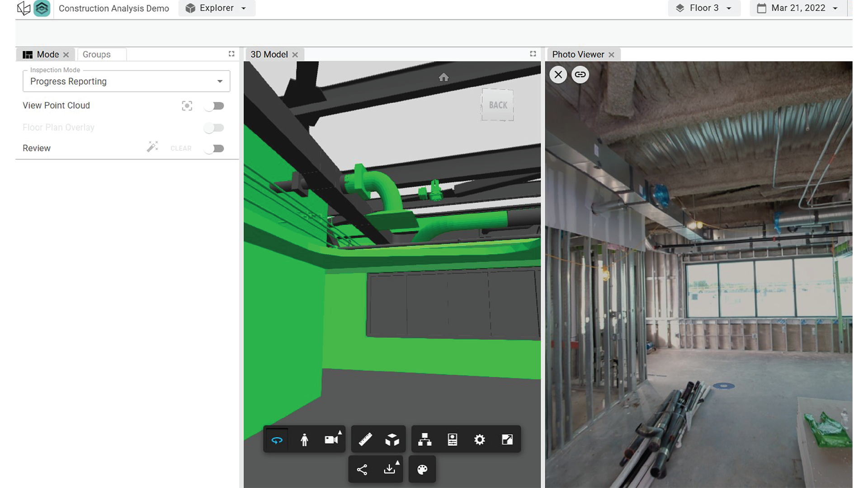Activate the measure ruler tool

click(365, 440)
